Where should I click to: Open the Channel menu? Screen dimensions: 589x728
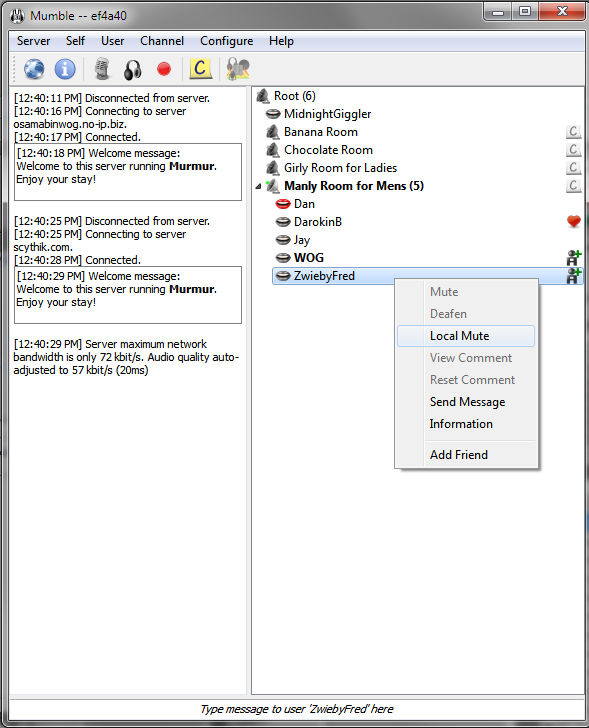point(162,41)
